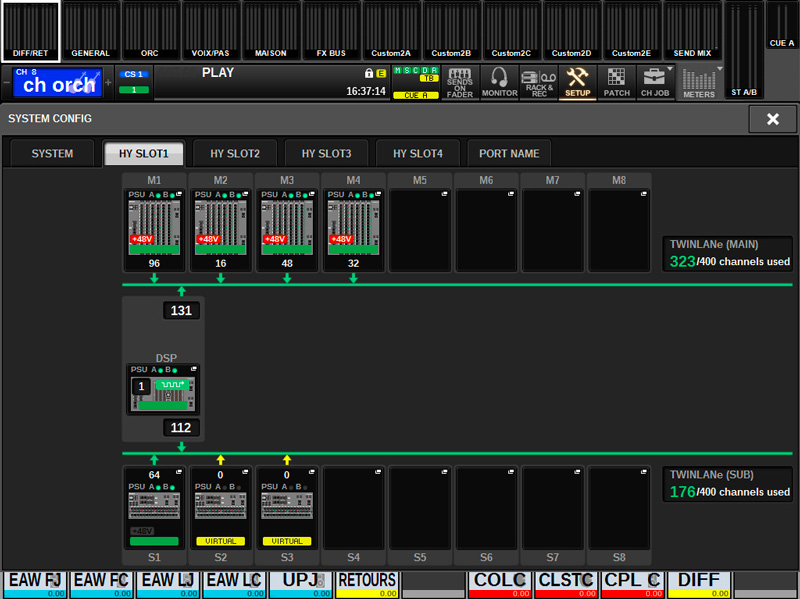The image size is (800, 599).
Task: Select the FX BUS fader bank
Action: click(x=331, y=31)
